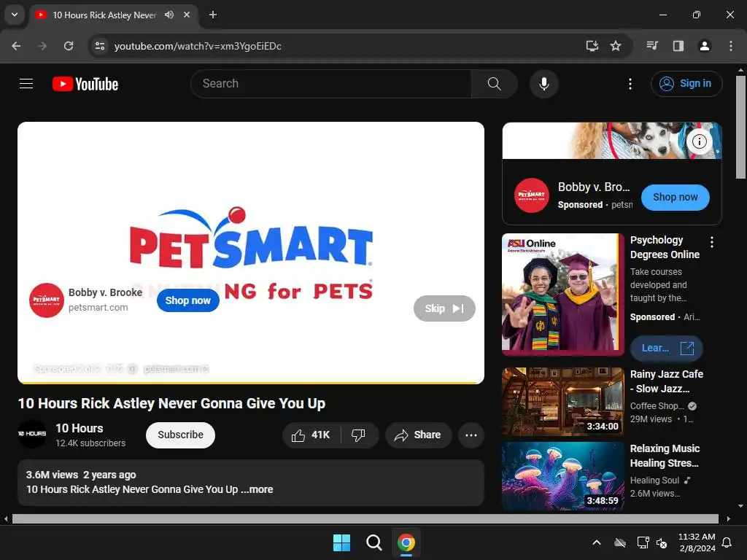Reload the page
Screen dimensions: 747x560
[x=69, y=46]
